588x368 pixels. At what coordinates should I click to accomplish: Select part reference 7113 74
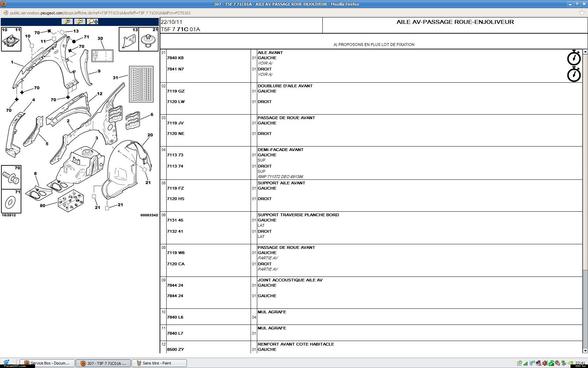click(175, 166)
